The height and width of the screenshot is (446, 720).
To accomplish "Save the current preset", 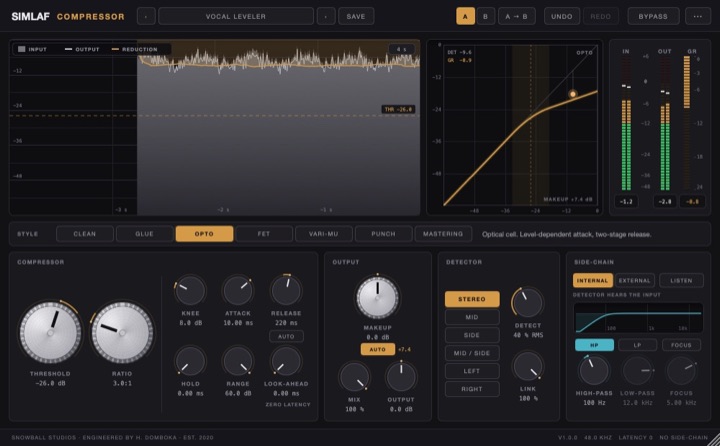I will pyautogui.click(x=356, y=17).
